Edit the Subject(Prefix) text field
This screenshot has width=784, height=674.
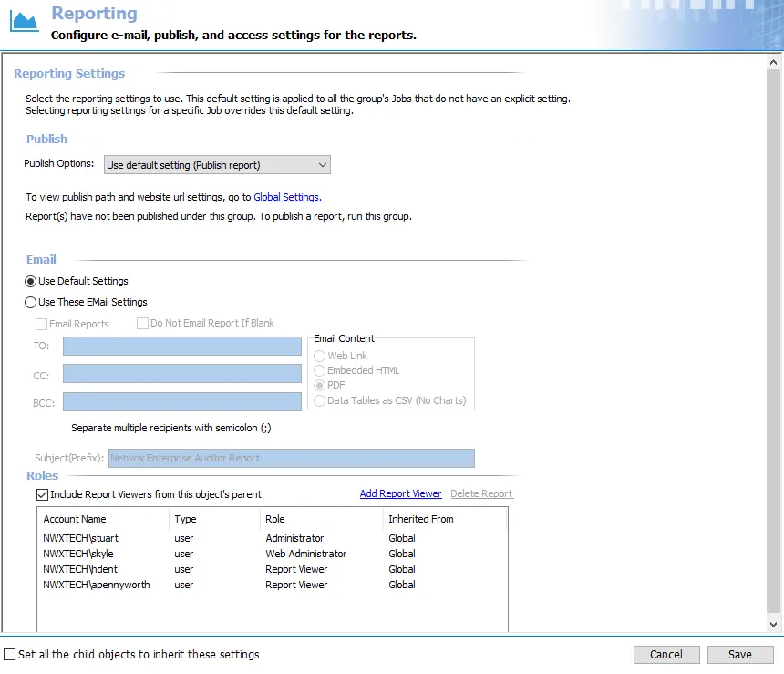pos(292,458)
